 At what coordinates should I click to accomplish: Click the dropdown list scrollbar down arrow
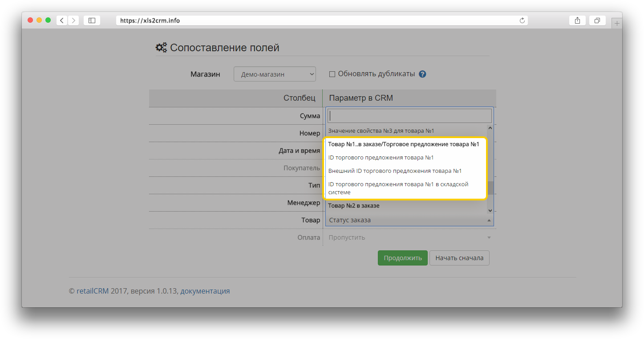click(x=490, y=210)
